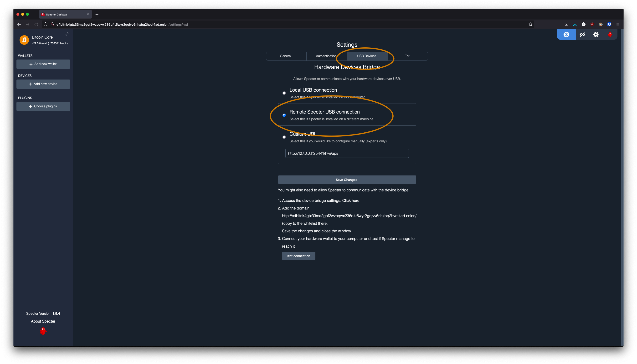Click the Test connection button
Viewport: 637px width, 364px height.
pyautogui.click(x=298, y=256)
